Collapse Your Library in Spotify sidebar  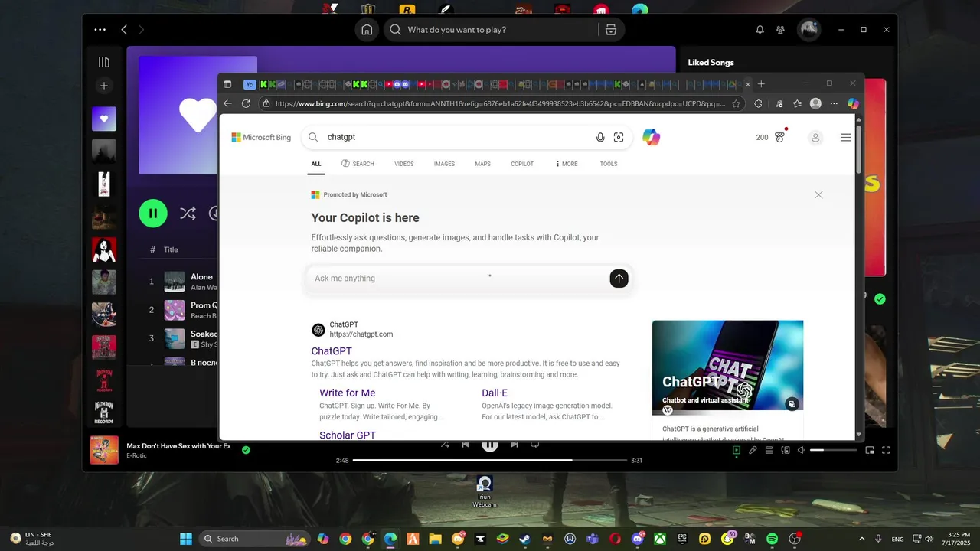click(104, 63)
